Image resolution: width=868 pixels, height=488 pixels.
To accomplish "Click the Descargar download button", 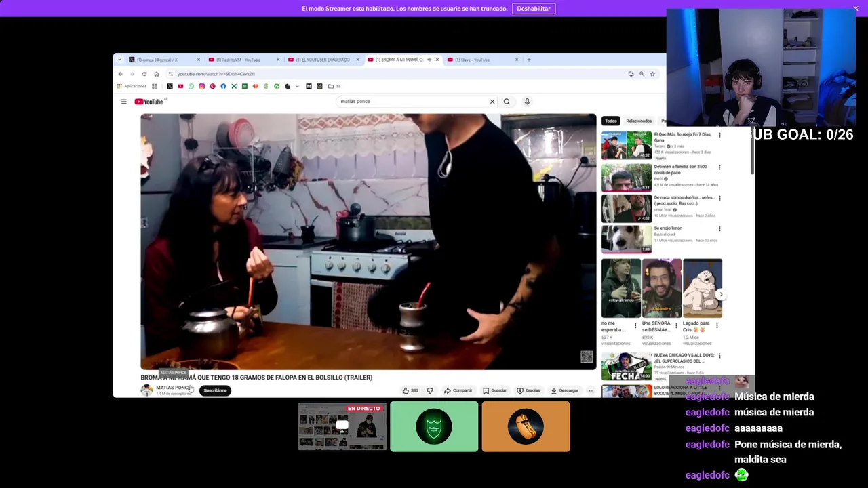I will click(565, 390).
